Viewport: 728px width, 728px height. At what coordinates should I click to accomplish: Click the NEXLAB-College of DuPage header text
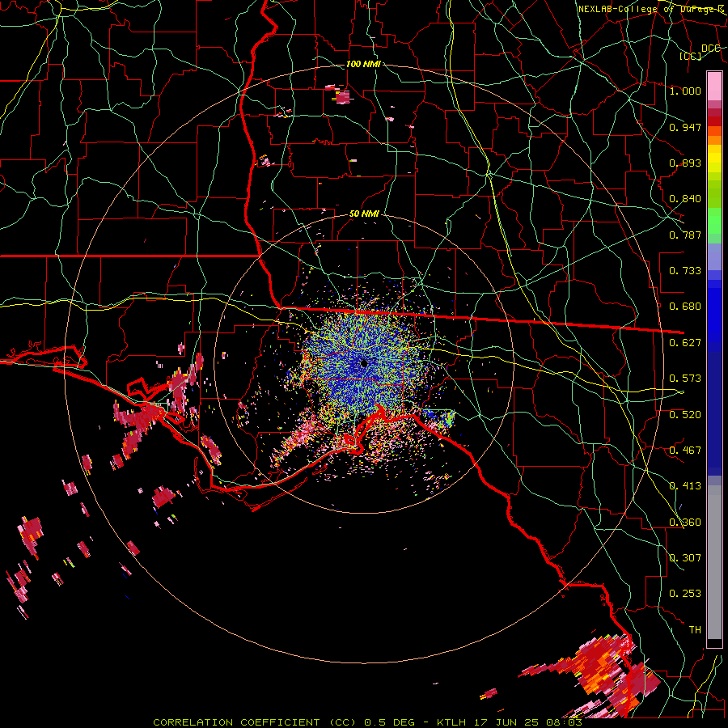651,9
